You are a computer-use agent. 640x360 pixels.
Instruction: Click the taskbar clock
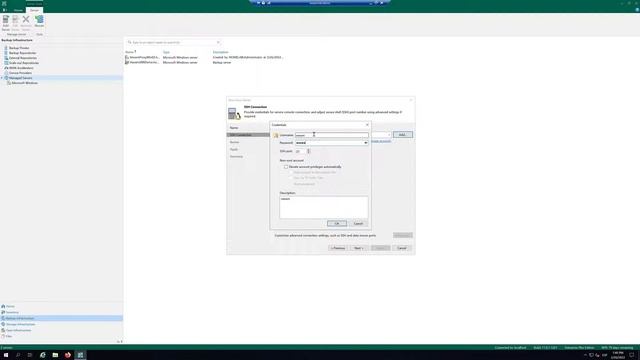pyautogui.click(x=618, y=355)
